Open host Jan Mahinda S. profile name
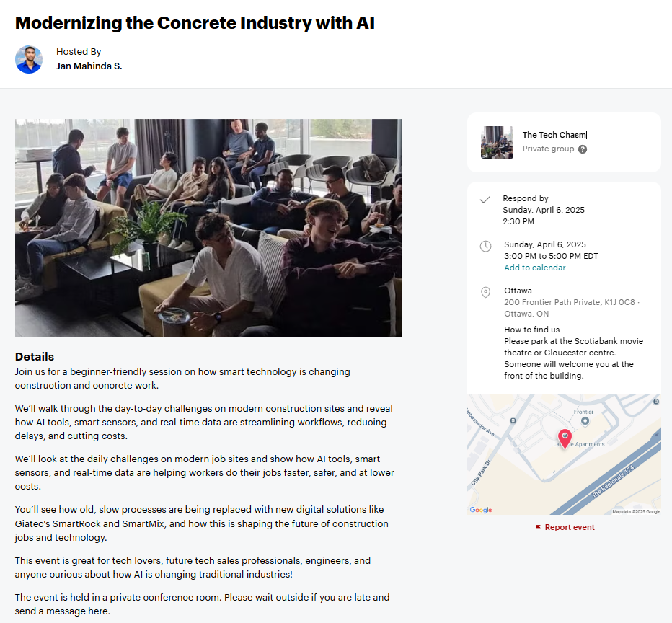 pos(89,66)
